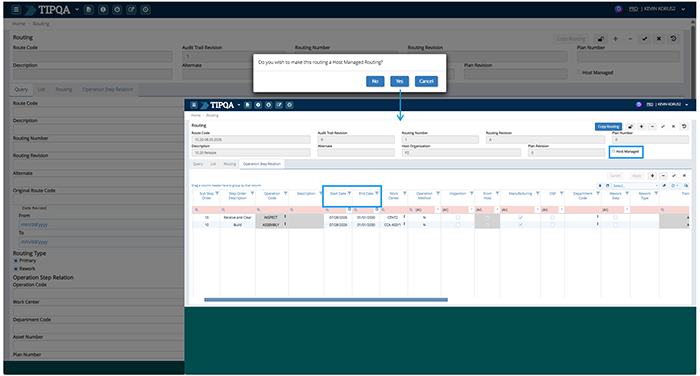
Task: Open List tab in background window
Action: pyautogui.click(x=41, y=89)
